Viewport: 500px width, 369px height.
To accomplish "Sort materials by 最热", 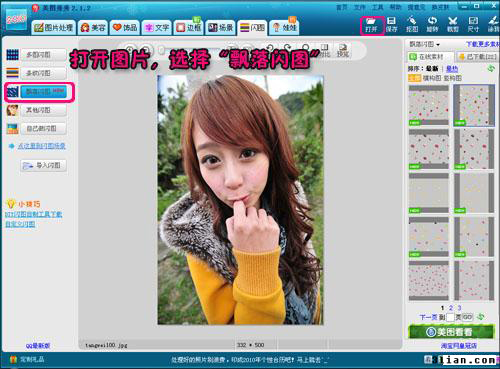I will (452, 69).
